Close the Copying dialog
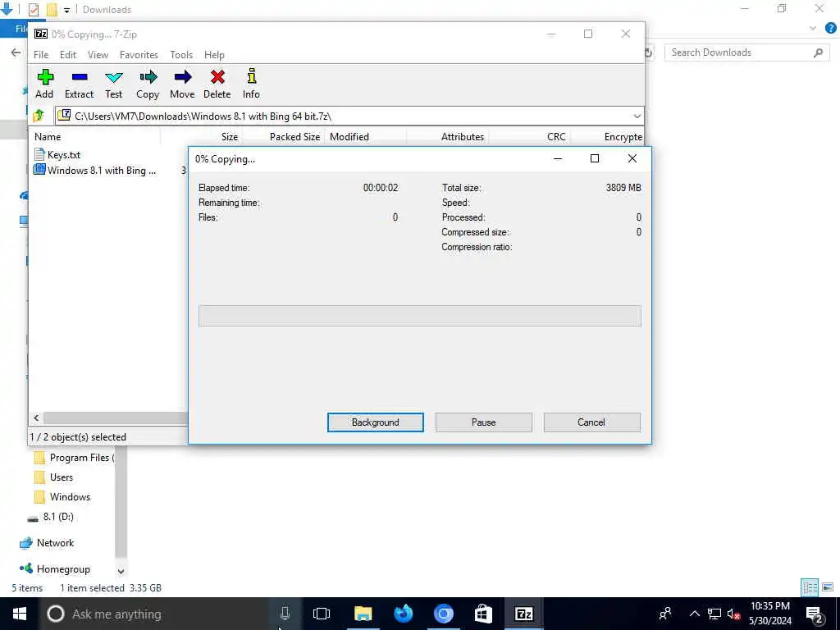The height and width of the screenshot is (630, 840). pos(632,158)
